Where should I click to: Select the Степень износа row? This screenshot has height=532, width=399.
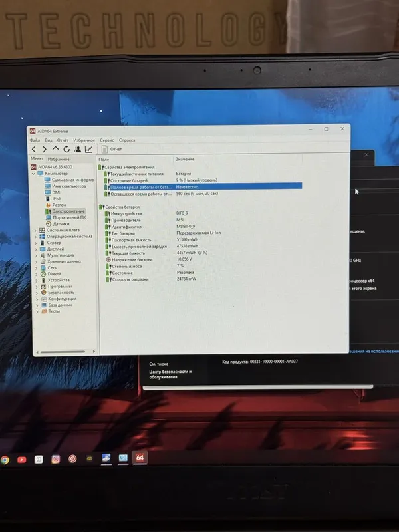pos(203,266)
